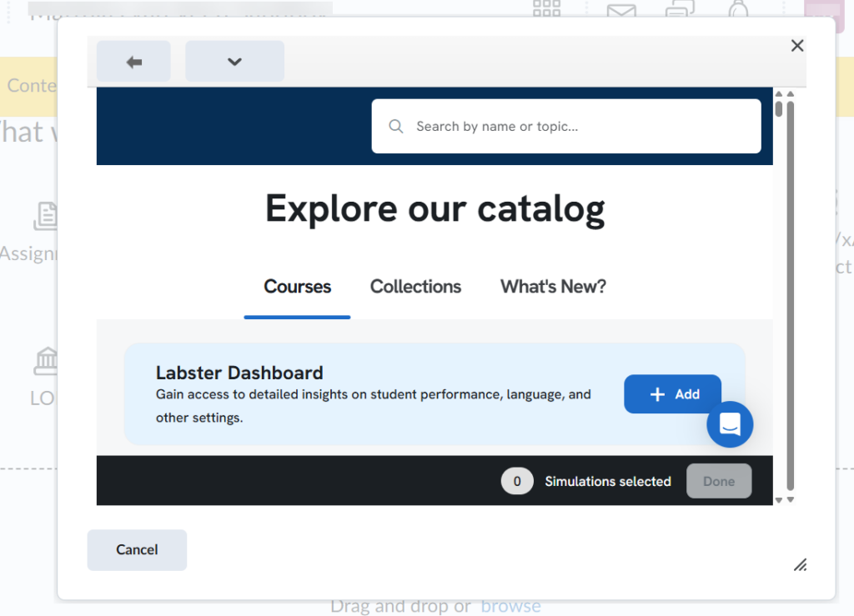Open the mail envelope icon in background

coord(621,10)
